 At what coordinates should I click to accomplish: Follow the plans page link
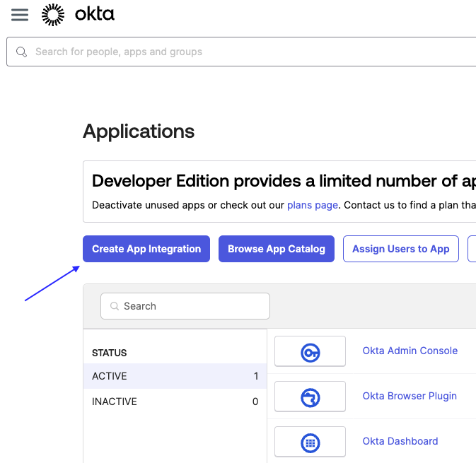(x=313, y=205)
